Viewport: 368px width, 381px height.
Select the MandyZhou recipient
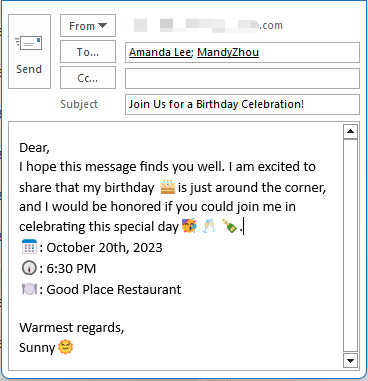click(228, 52)
